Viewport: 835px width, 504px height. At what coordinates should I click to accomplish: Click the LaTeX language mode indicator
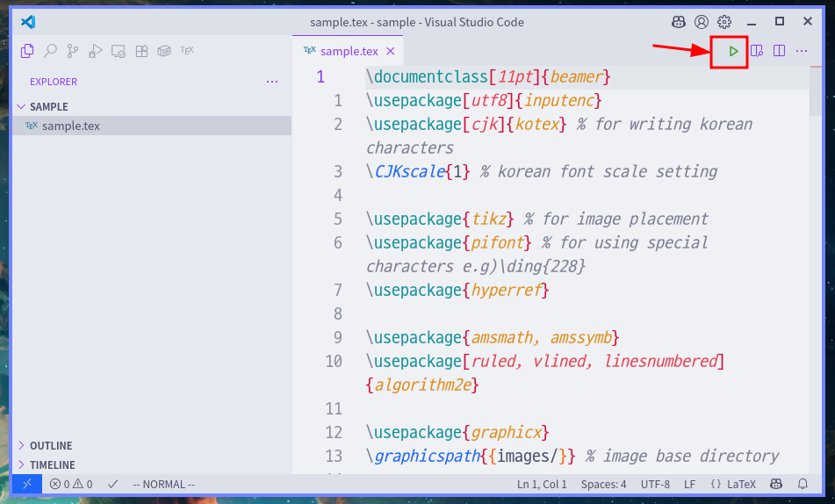pyautogui.click(x=734, y=484)
